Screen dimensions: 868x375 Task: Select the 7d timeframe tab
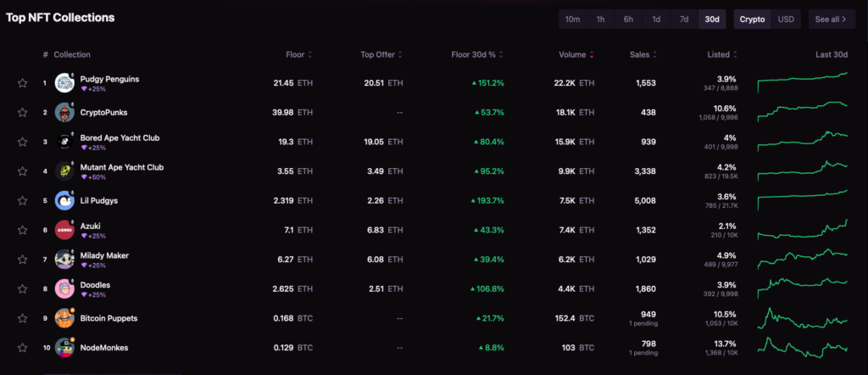[684, 20]
